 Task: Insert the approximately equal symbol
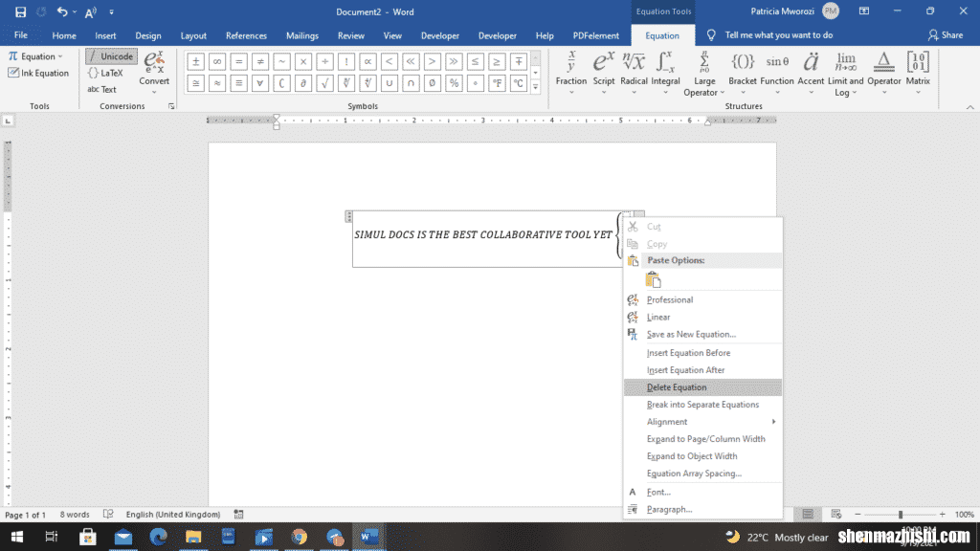coord(217,82)
